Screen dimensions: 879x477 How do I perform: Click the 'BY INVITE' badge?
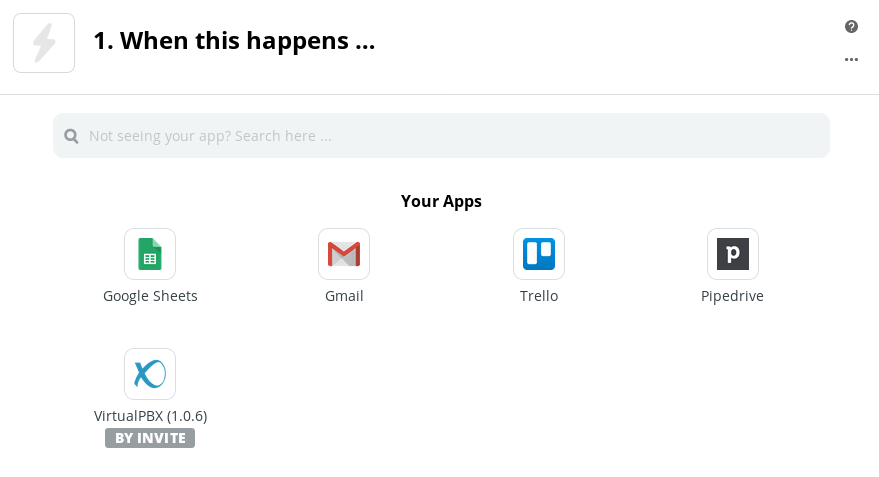tap(150, 438)
